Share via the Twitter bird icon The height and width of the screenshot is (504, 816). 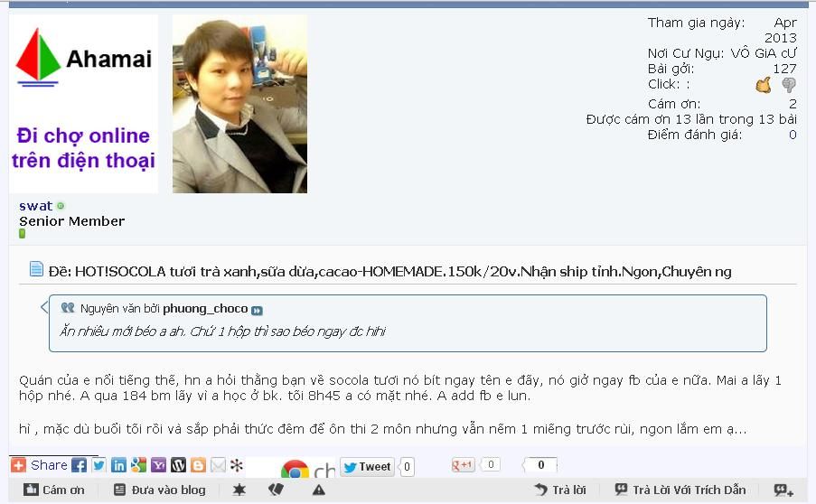(98, 465)
